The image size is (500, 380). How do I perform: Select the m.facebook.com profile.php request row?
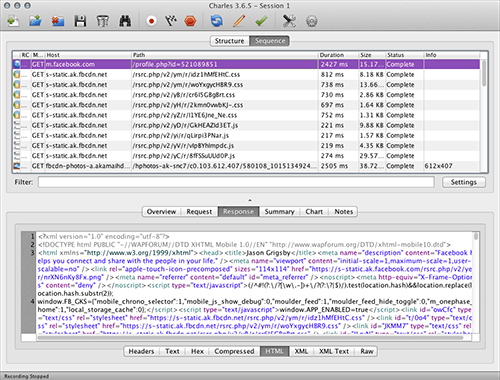point(247,64)
